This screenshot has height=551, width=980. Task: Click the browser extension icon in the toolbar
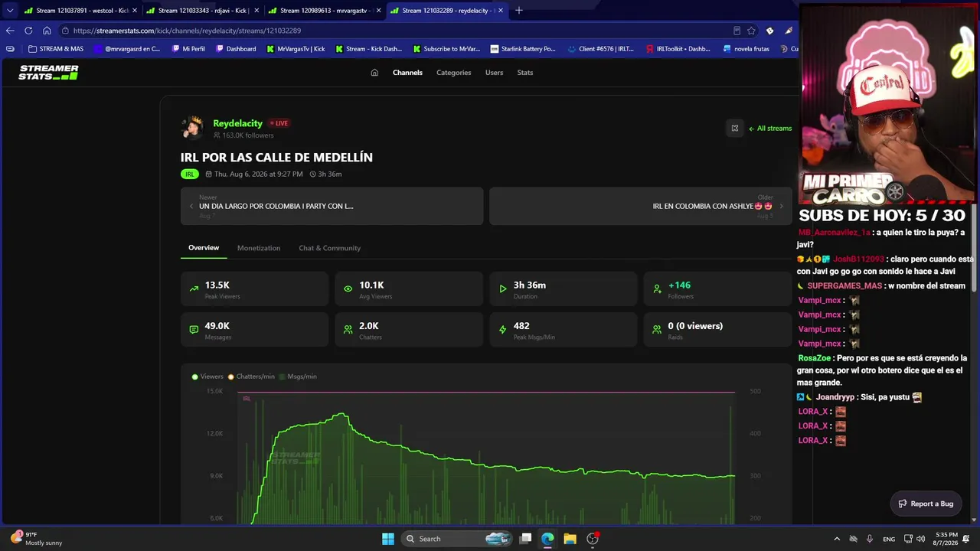pyautogui.click(x=769, y=31)
